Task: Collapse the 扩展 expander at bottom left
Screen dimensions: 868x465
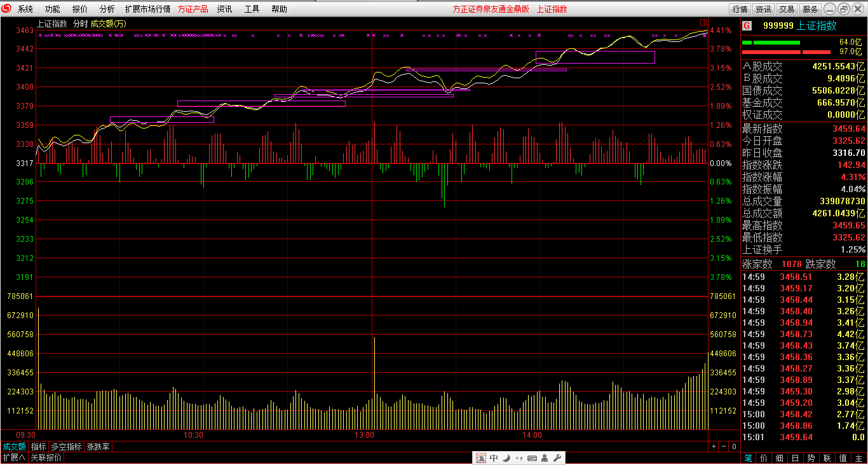Action: point(14,458)
